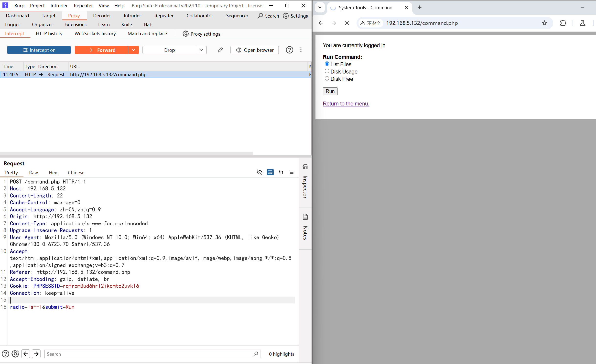Click the Search magnifier in Burp toolbar
Viewport: 596px width, 364px height.
point(260,16)
